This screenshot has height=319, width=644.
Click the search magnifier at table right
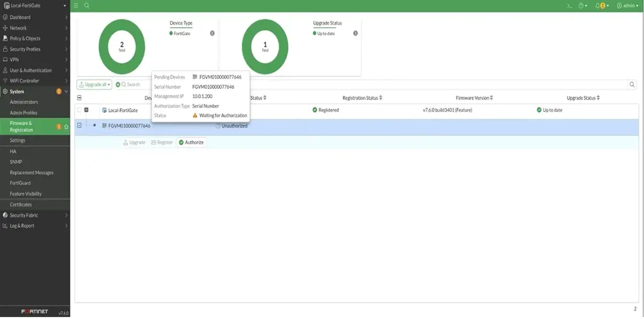tap(632, 84)
